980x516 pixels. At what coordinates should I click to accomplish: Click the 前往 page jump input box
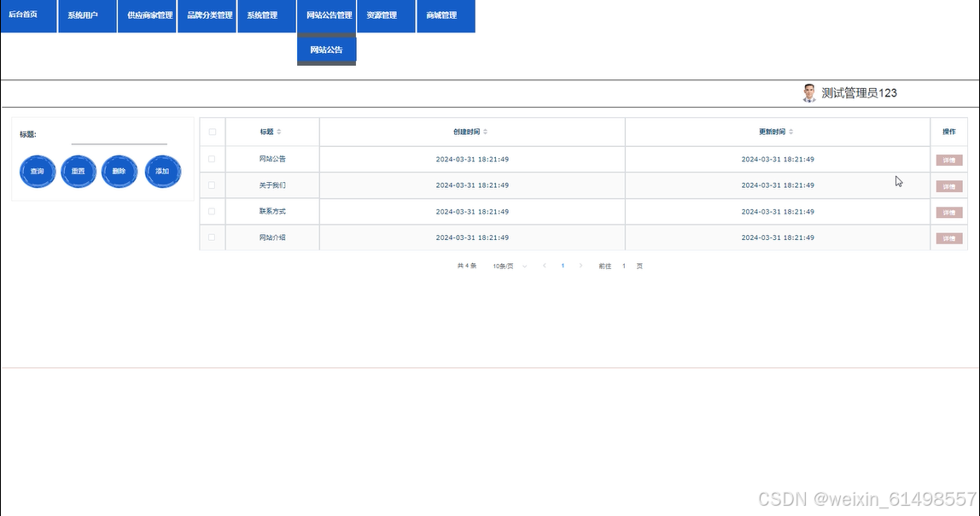(x=624, y=267)
